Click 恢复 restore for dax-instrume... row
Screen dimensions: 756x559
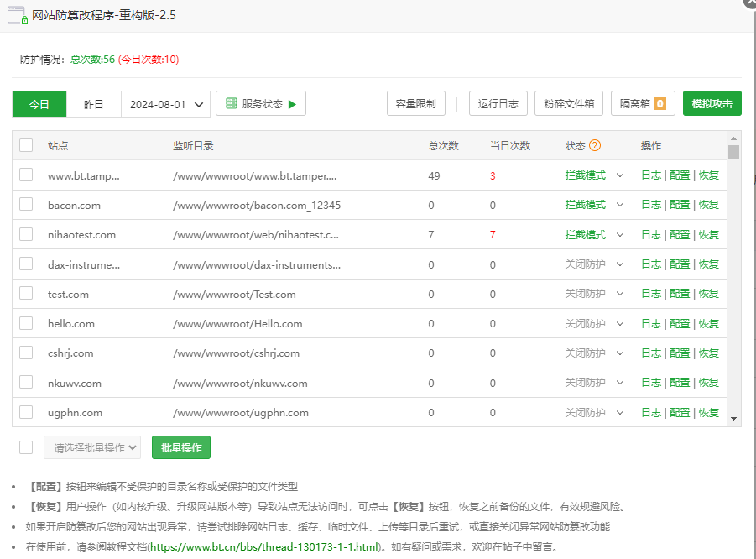pyautogui.click(x=709, y=264)
